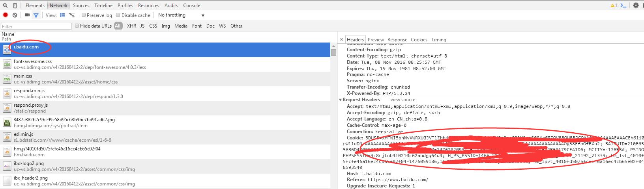Click the yellow warnings count indicator
This screenshot has width=644, height=189.
click(614, 6)
